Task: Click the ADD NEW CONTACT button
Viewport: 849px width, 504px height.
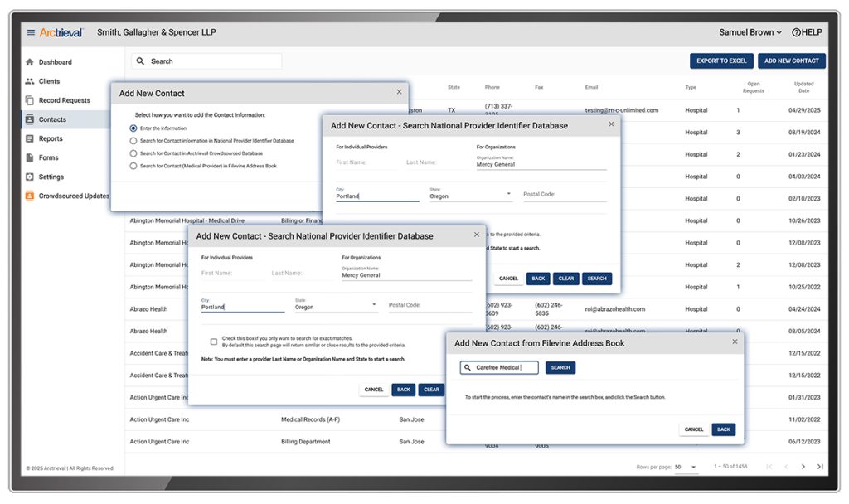Action: tap(791, 61)
